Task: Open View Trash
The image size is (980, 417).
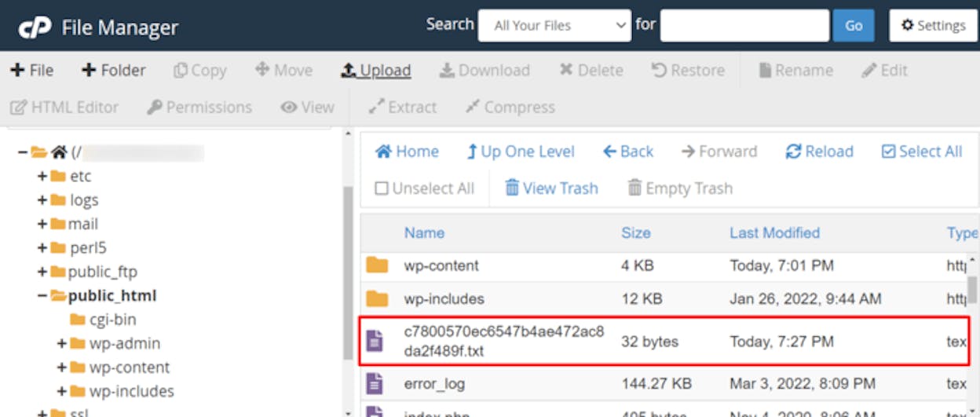Action: click(551, 188)
